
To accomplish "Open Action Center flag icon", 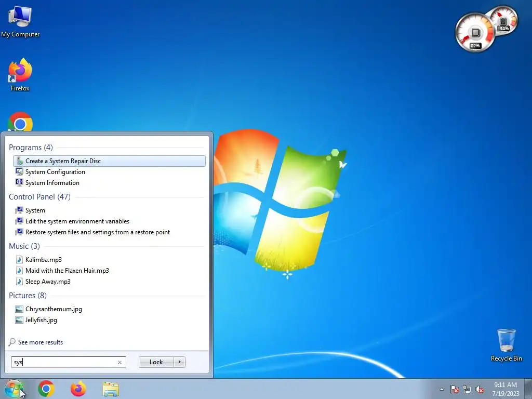I will point(454,389).
